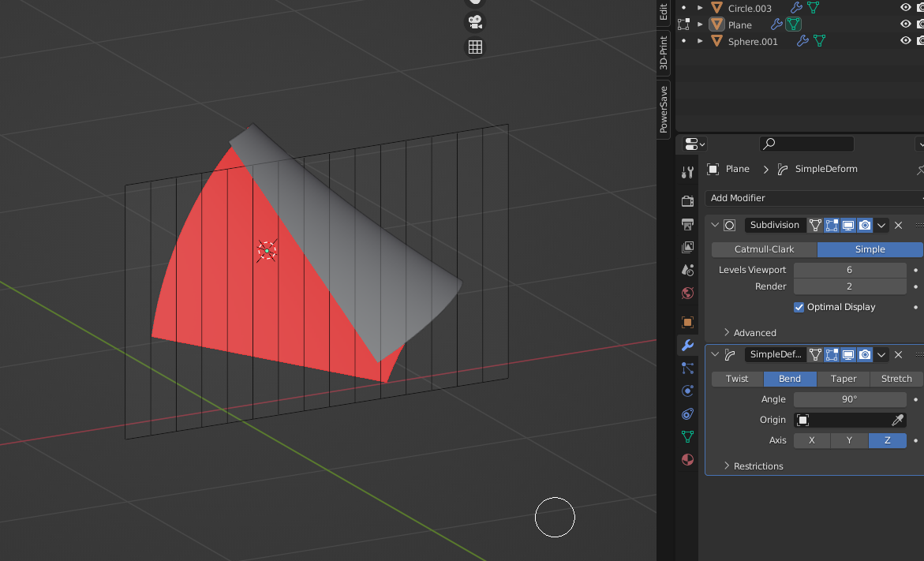Screen dimensions: 924x561
Task: Toggle Subdivision render visibility
Action: (865, 225)
